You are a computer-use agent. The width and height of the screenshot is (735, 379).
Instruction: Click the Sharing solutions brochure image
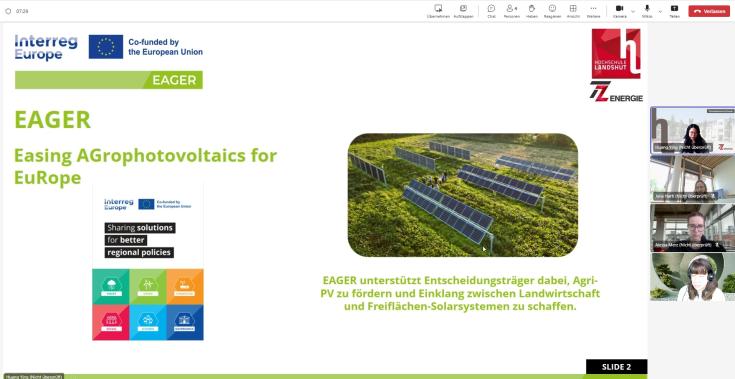[x=148, y=262]
